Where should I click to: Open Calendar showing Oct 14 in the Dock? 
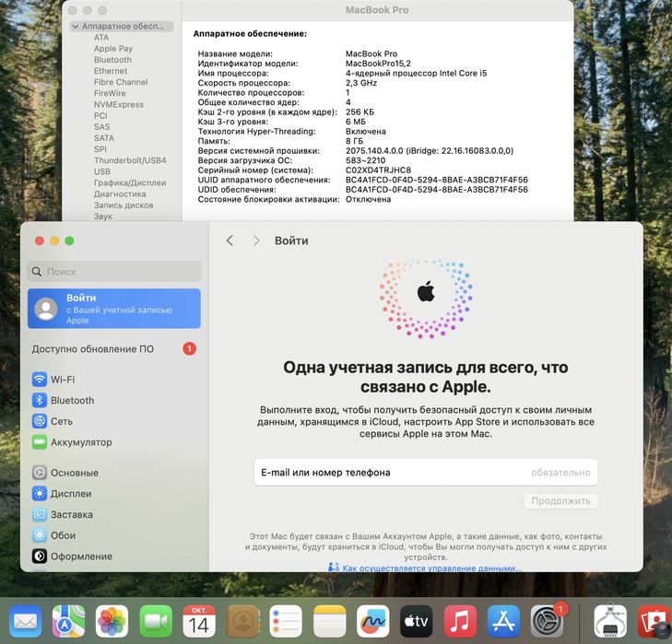pyautogui.click(x=199, y=621)
